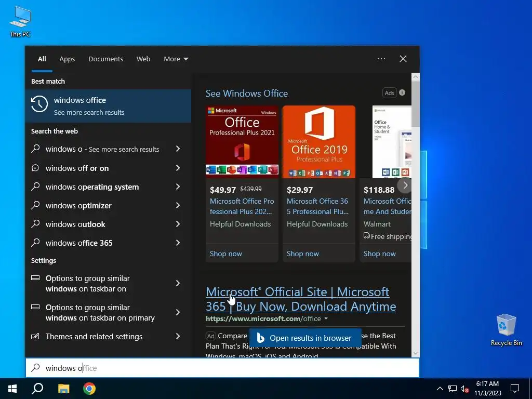
Task: Open Themes and related settings
Action: [94, 337]
